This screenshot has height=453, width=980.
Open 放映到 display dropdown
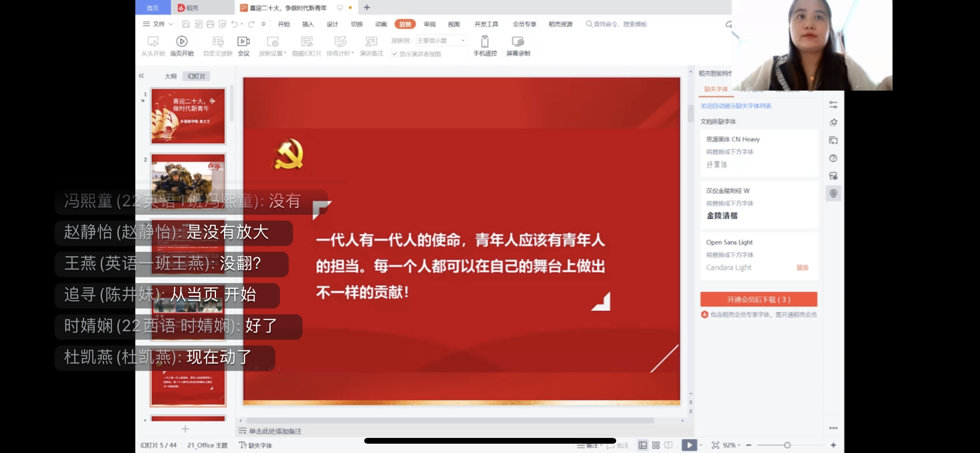(440, 41)
